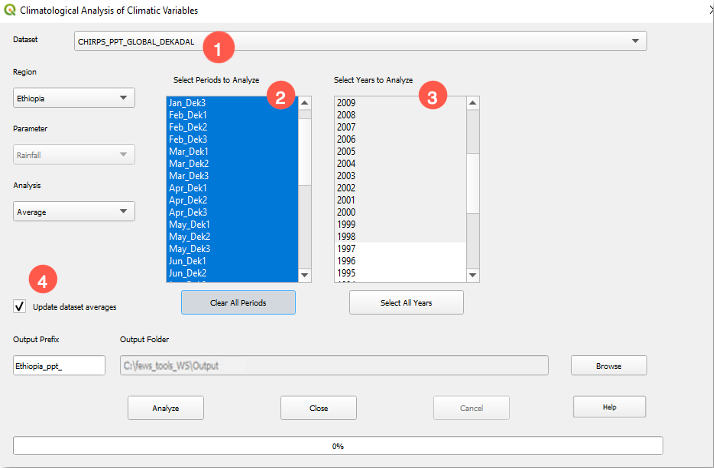Screen dimensions: 714x468
Task: Click the years list scroll down arrow
Action: [474, 276]
